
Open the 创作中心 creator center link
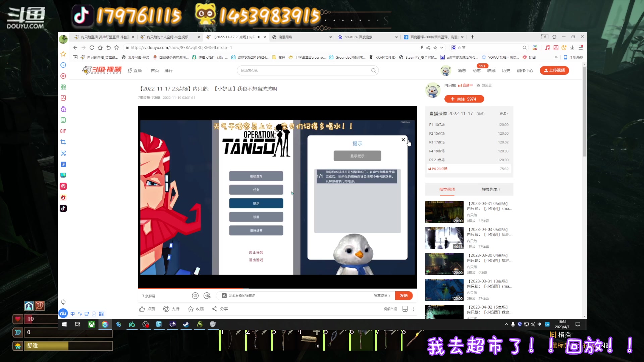[525, 71]
